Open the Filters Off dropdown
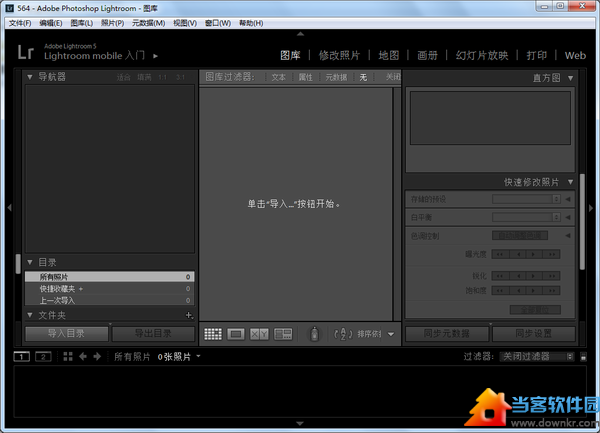This screenshot has height=433, width=600. click(537, 356)
